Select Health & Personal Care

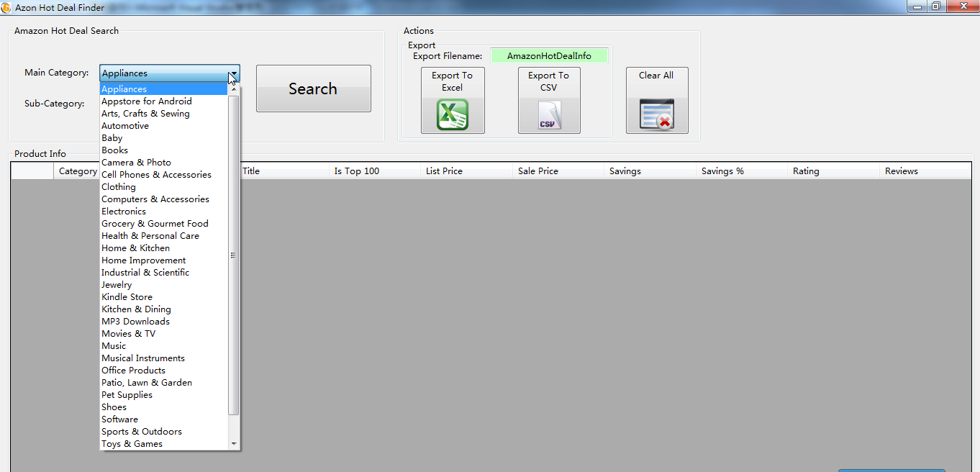[x=163, y=236]
